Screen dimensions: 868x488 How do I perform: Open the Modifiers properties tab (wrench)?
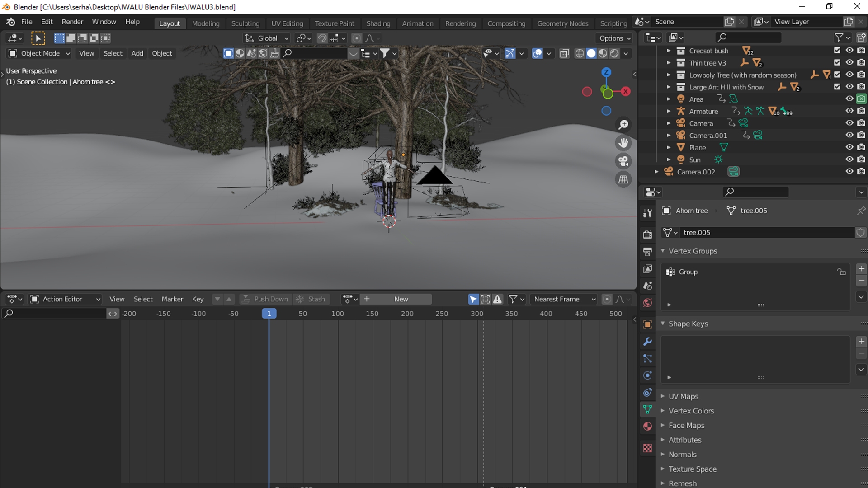coord(647,342)
